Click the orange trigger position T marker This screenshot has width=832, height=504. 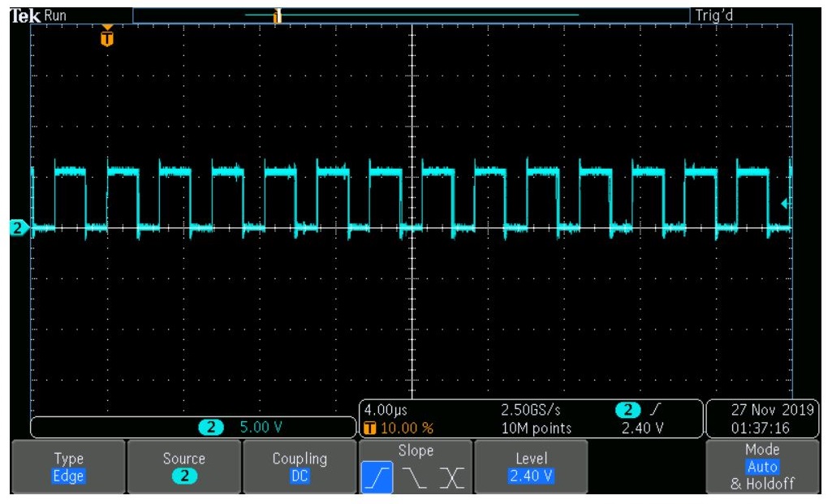tap(107, 37)
